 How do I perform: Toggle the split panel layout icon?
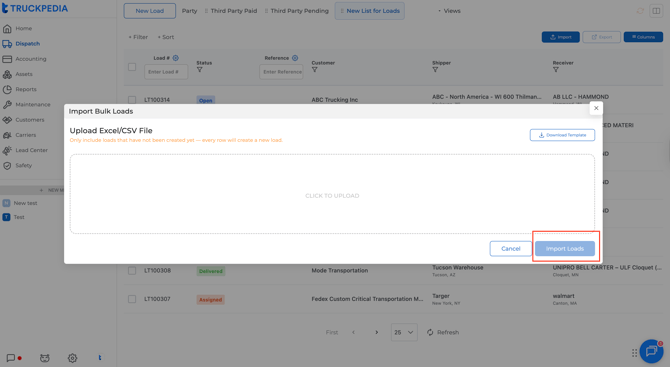pyautogui.click(x=656, y=11)
